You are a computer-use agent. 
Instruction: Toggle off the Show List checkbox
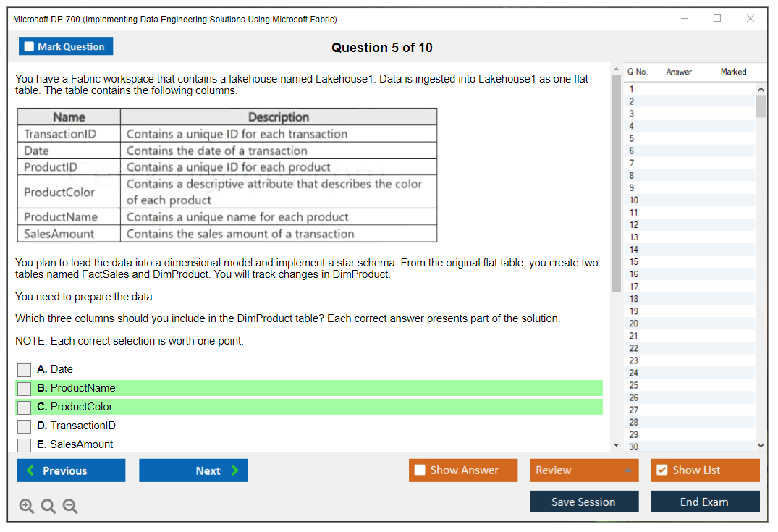(661, 470)
